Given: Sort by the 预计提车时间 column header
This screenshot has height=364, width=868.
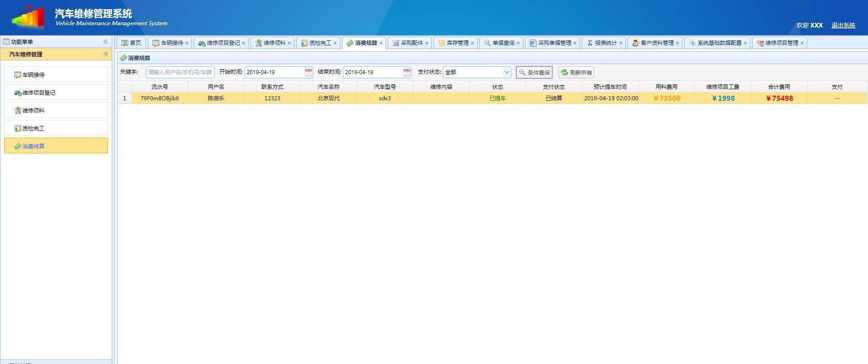Looking at the screenshot, I should coord(610,87).
